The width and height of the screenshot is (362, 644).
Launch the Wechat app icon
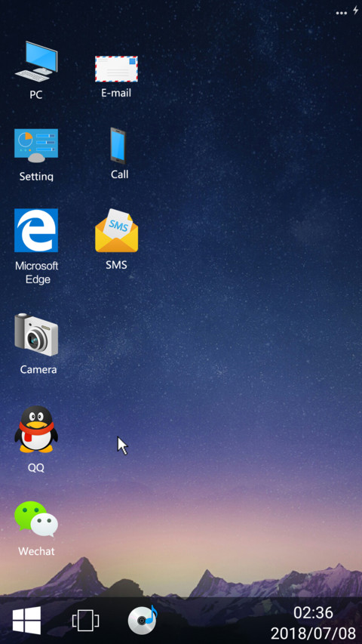click(36, 519)
